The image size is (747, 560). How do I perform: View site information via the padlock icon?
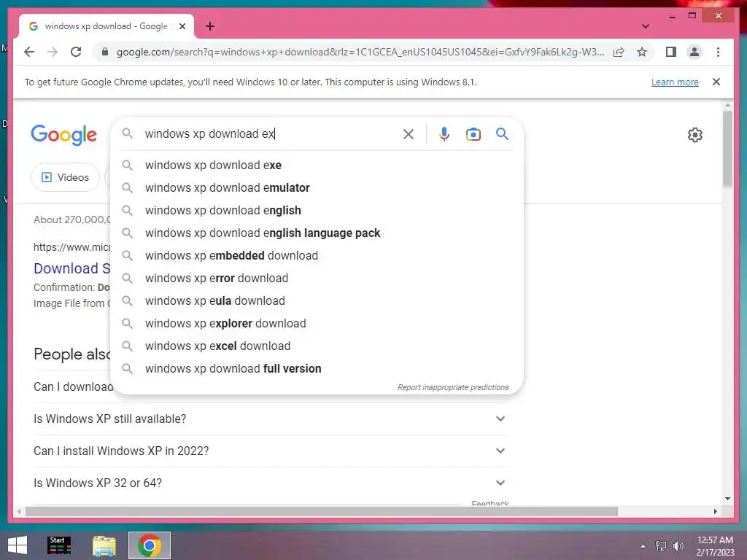click(x=105, y=52)
